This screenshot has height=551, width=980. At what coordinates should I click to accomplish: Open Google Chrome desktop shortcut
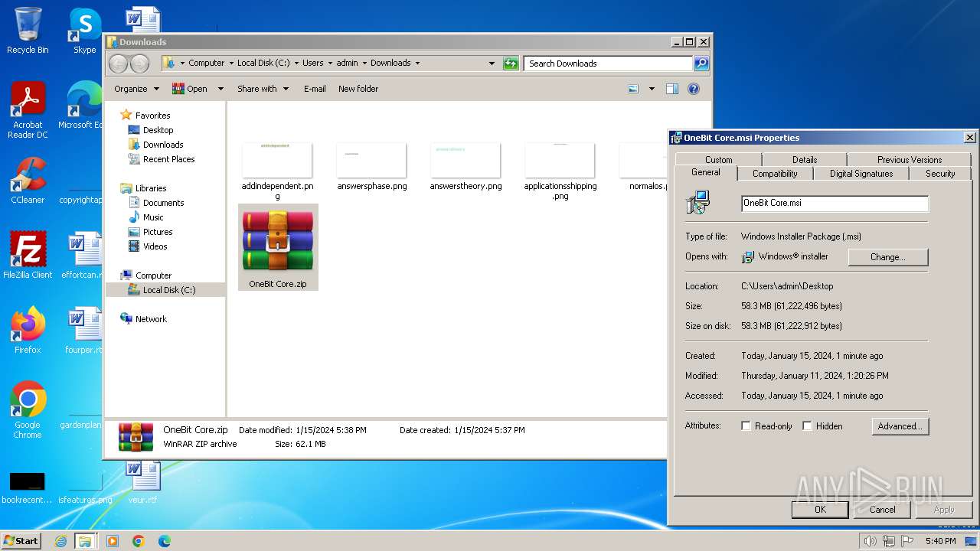tap(28, 409)
